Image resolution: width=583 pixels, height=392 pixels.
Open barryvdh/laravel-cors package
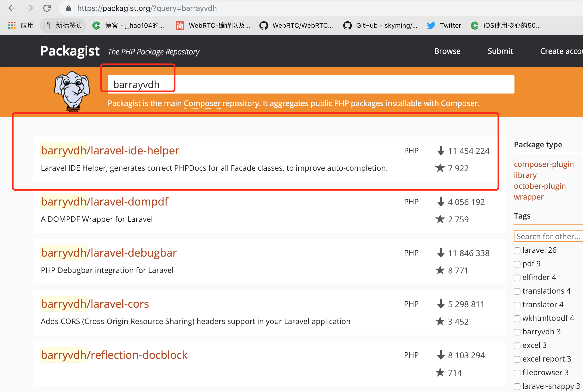(x=95, y=304)
